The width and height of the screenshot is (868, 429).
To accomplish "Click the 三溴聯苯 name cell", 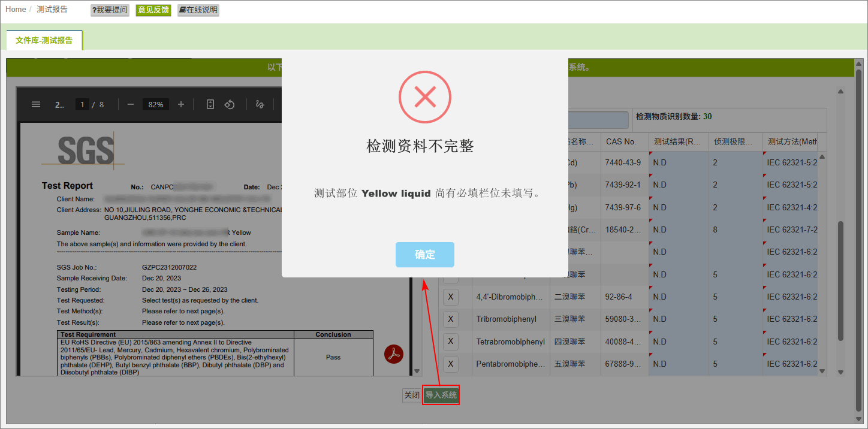I will (575, 319).
